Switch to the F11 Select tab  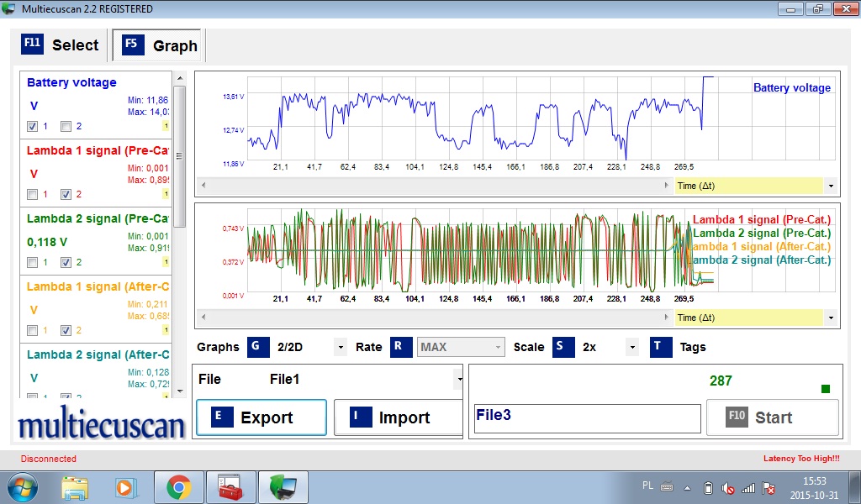click(61, 45)
